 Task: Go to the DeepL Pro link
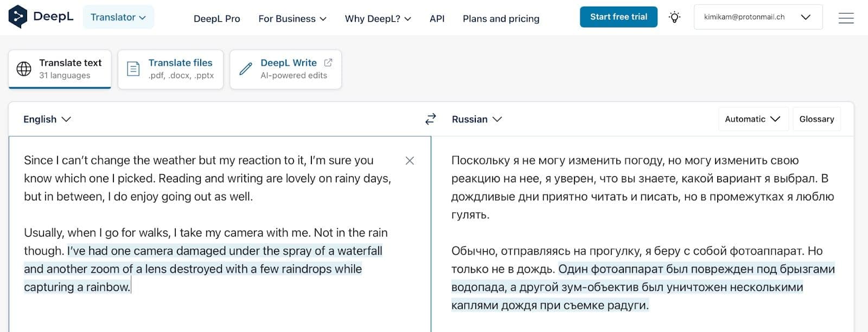(x=217, y=19)
